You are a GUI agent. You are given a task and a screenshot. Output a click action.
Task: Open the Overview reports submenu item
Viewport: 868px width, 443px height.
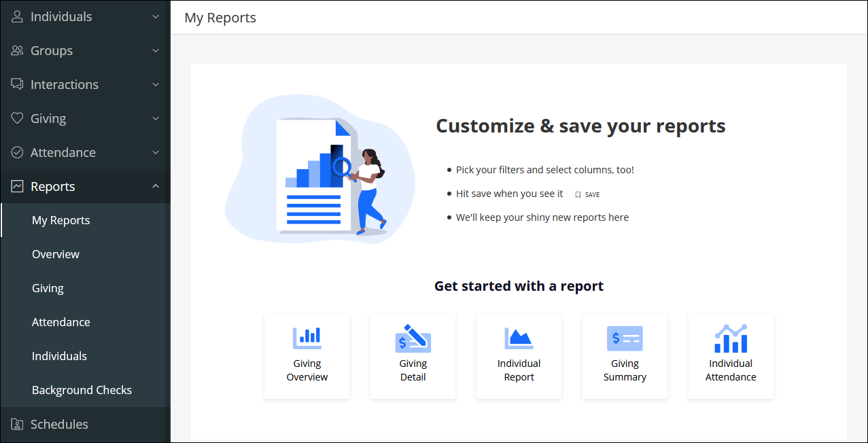(56, 254)
